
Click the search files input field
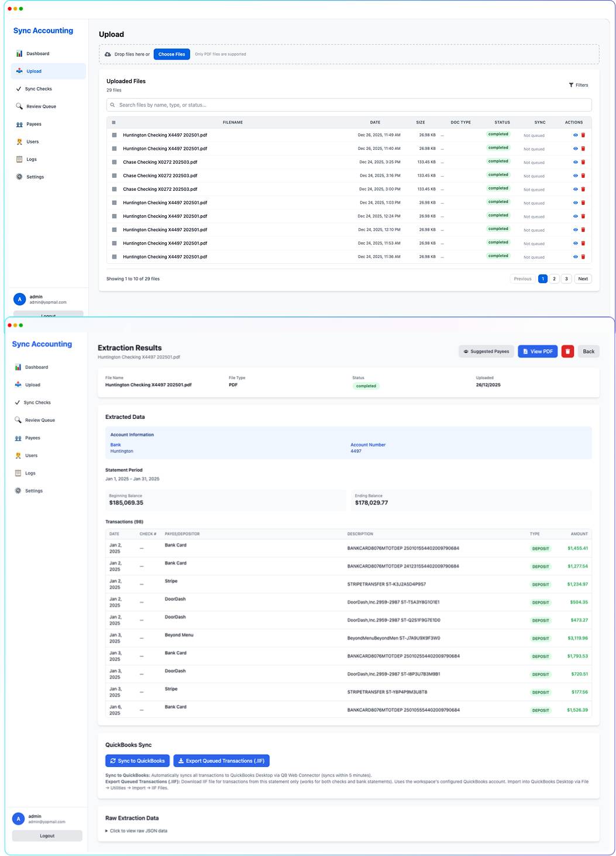coord(349,105)
